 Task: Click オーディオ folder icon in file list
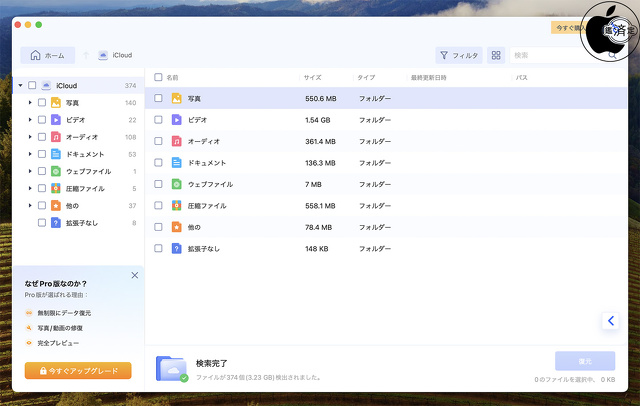[176, 141]
